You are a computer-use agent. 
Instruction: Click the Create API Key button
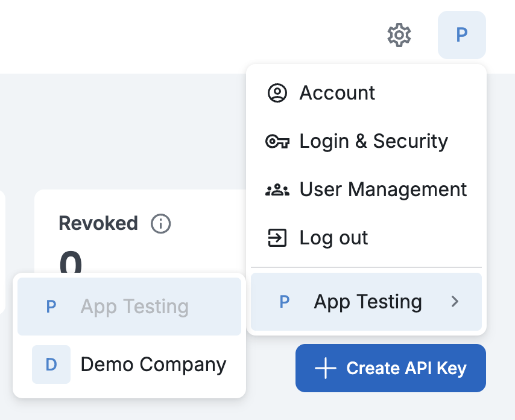click(391, 368)
